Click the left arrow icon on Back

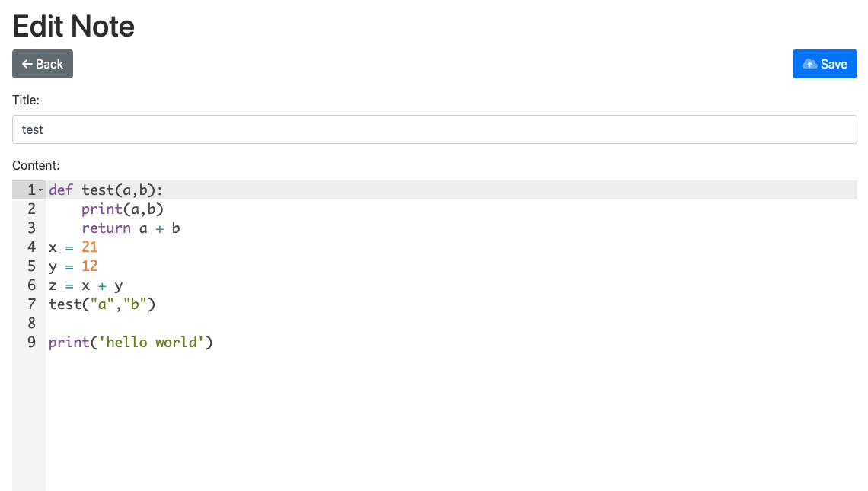27,64
